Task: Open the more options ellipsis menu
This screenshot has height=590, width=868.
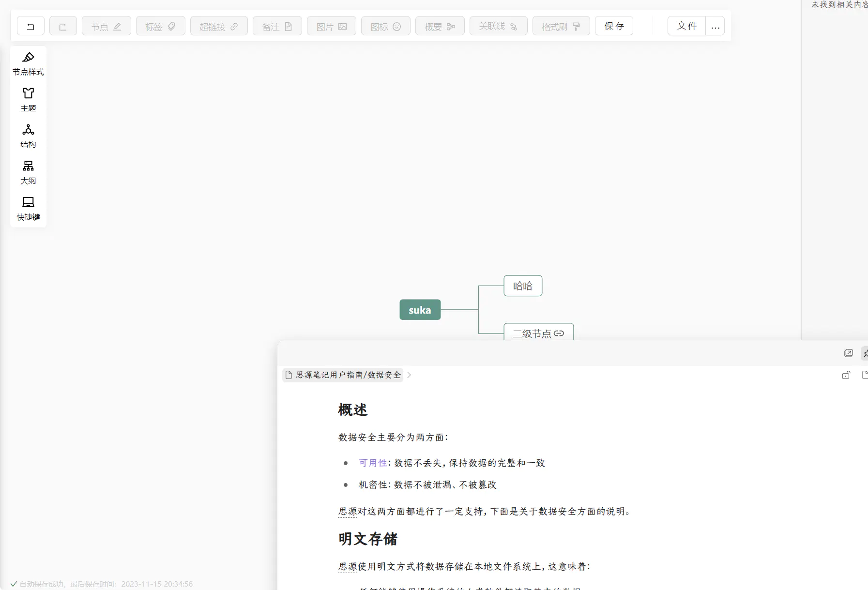Action: click(715, 26)
